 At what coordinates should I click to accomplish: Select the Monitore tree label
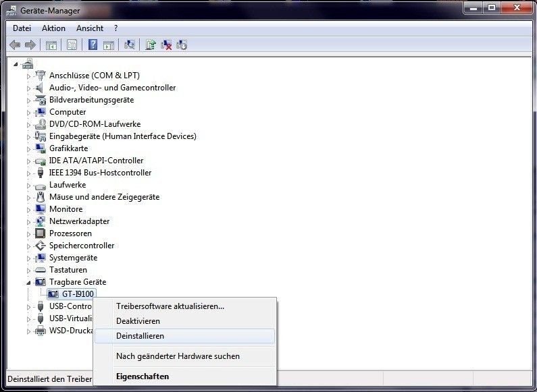[x=66, y=209]
